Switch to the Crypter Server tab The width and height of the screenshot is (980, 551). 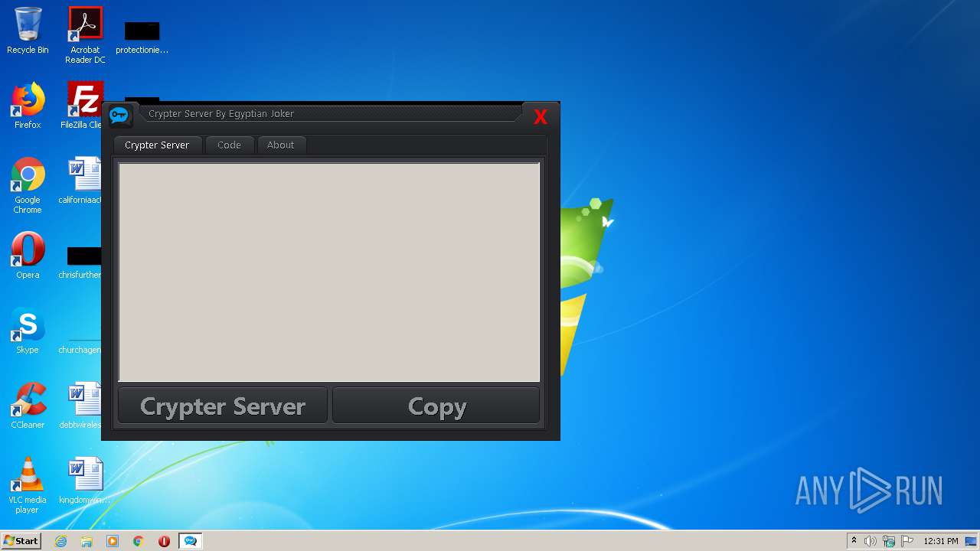pos(157,145)
